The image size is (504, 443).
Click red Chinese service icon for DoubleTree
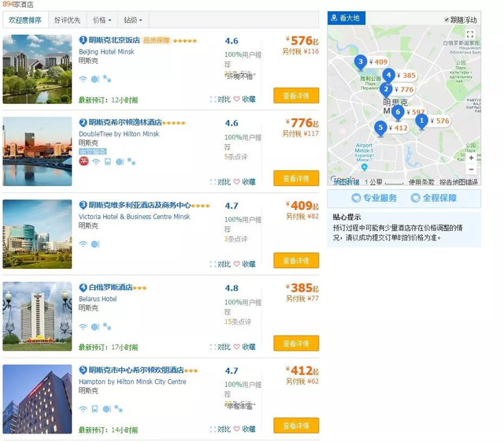coord(84,161)
